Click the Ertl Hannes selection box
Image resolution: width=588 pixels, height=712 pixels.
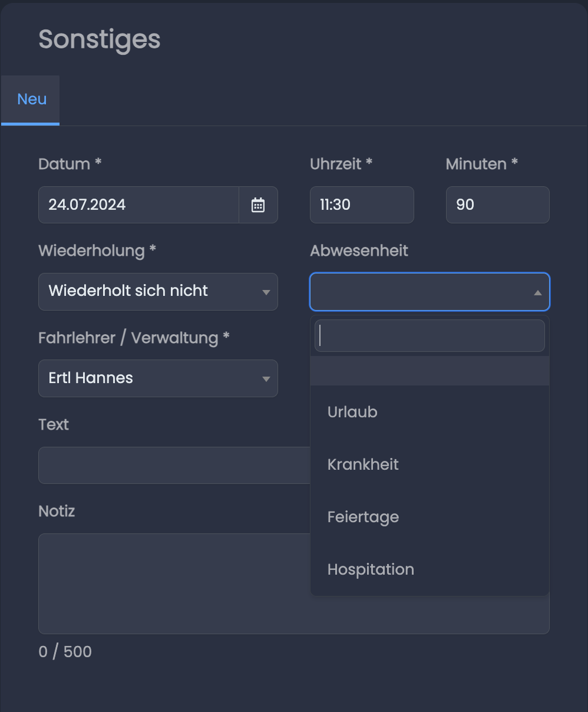coord(158,378)
